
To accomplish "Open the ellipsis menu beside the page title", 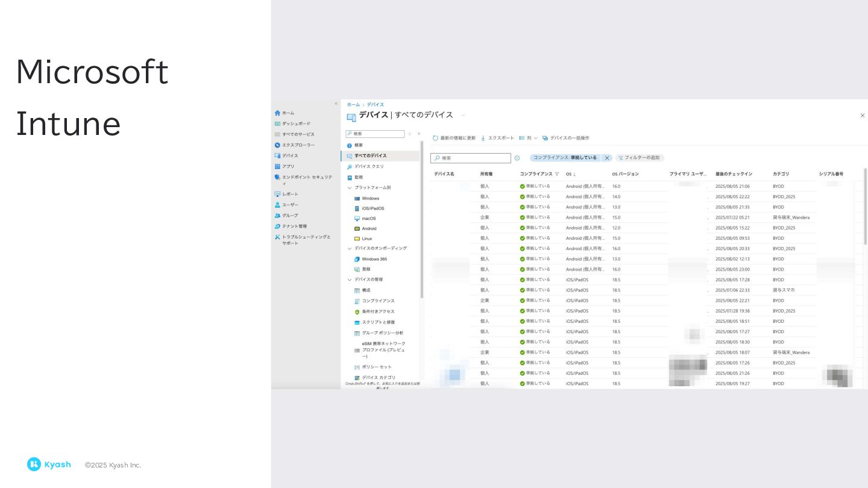I will pos(463,115).
